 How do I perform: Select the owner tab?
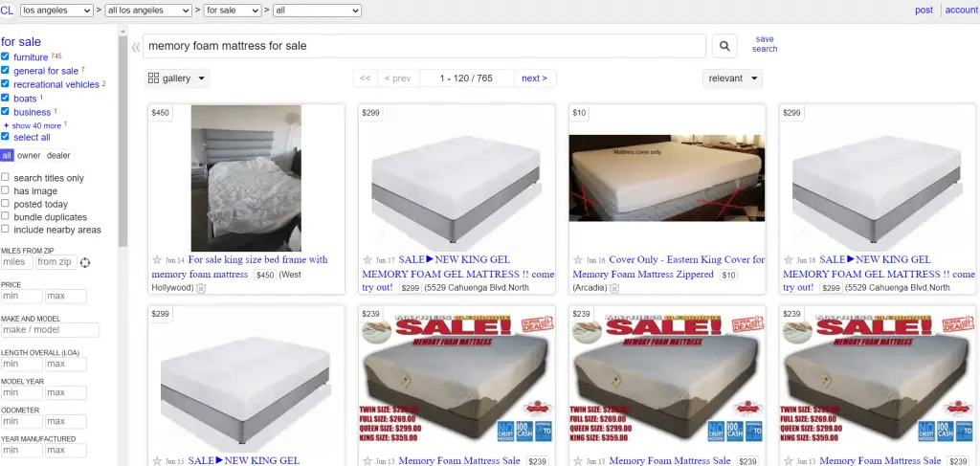tap(29, 156)
